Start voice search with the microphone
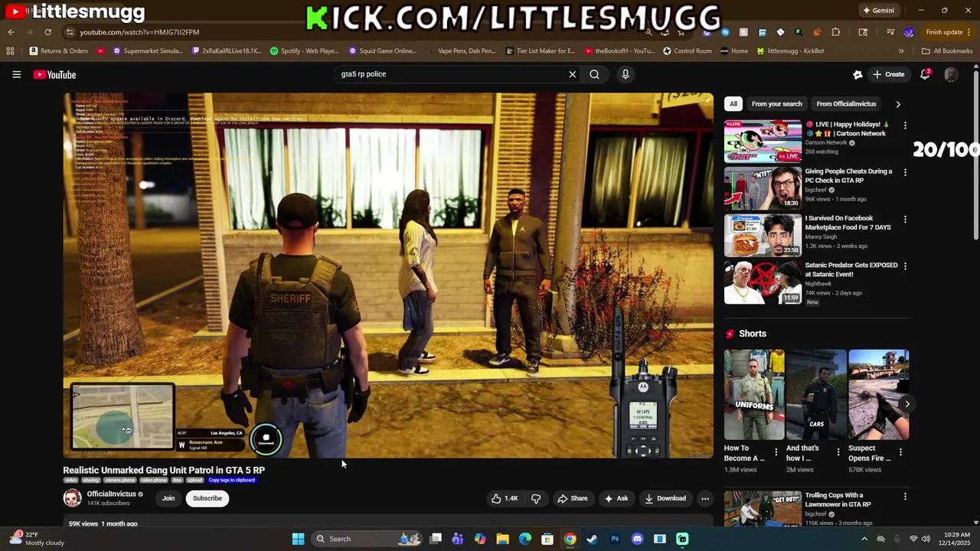The width and height of the screenshot is (980, 551). coord(626,74)
